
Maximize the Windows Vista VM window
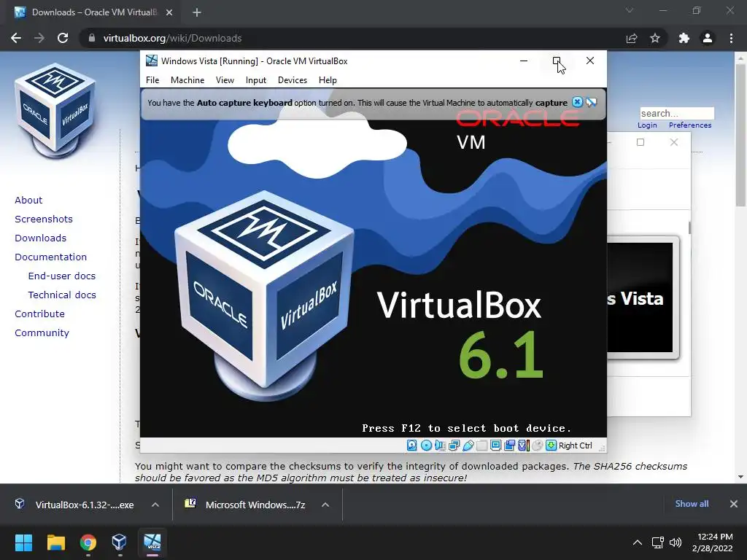click(557, 61)
